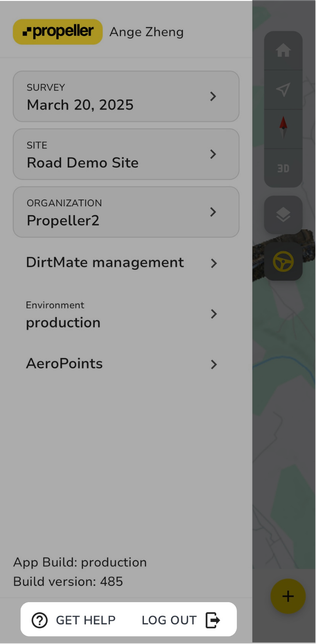Tap the Ange Zheng account name
Screen dimensions: 316x644
coord(146,32)
